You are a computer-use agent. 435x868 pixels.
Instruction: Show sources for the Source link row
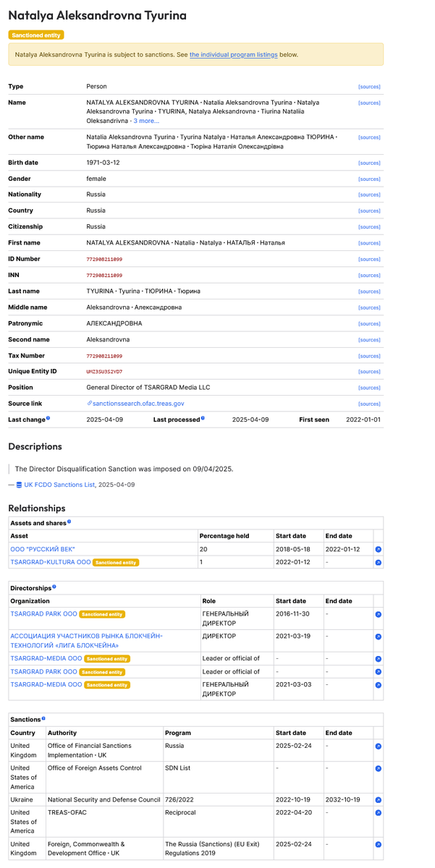click(x=369, y=404)
